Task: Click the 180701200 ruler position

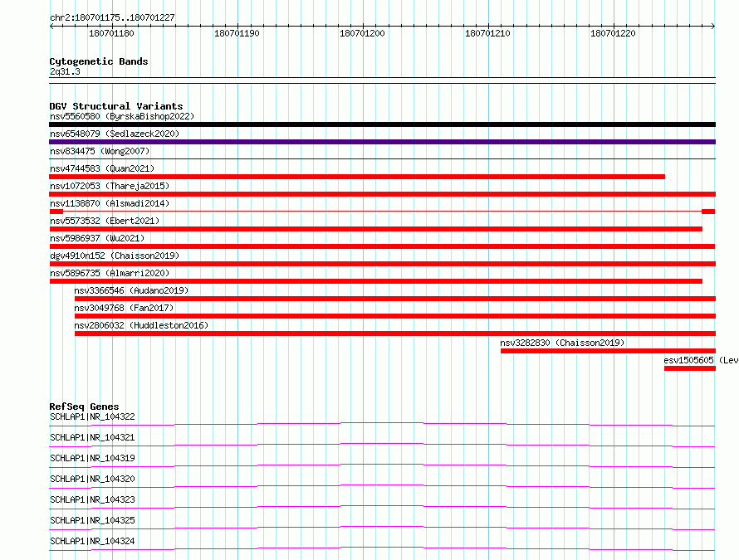Action: pos(362,33)
